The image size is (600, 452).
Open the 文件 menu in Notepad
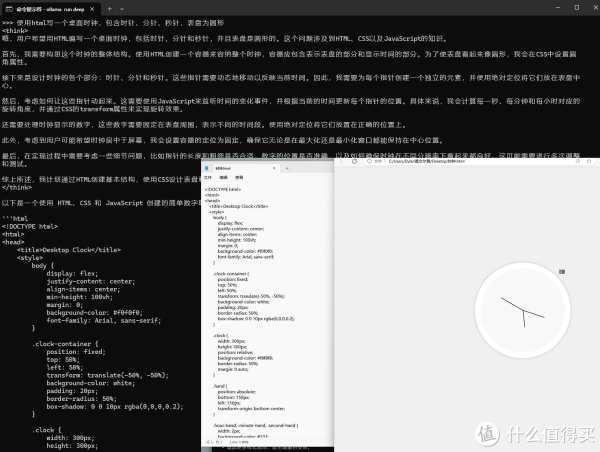pos(208,179)
